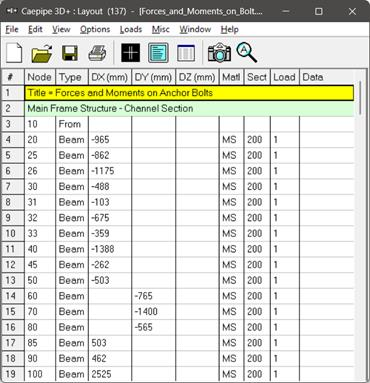Click the DX cell containing -1175
Image resolution: width=370 pixels, height=383 pixels.
coord(110,171)
